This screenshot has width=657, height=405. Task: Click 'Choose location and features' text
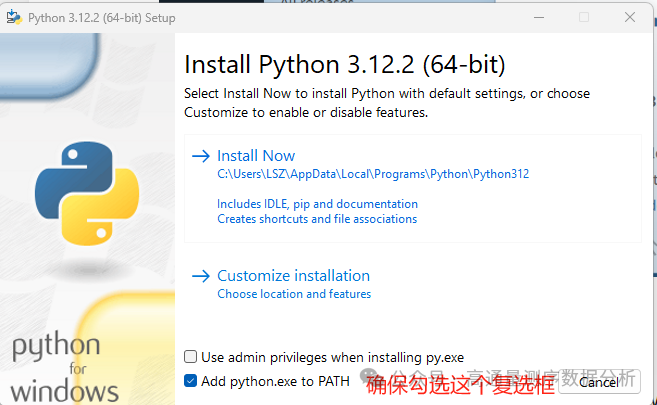294,294
